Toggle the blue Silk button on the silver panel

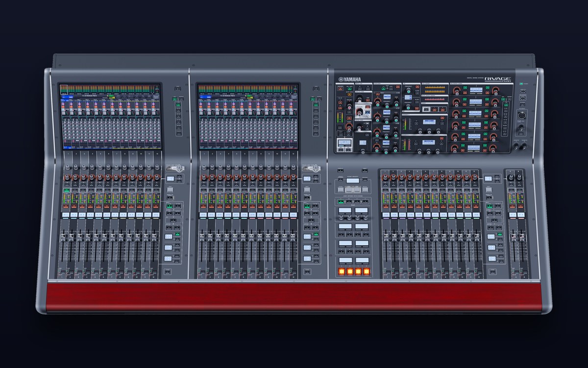coord(367,113)
